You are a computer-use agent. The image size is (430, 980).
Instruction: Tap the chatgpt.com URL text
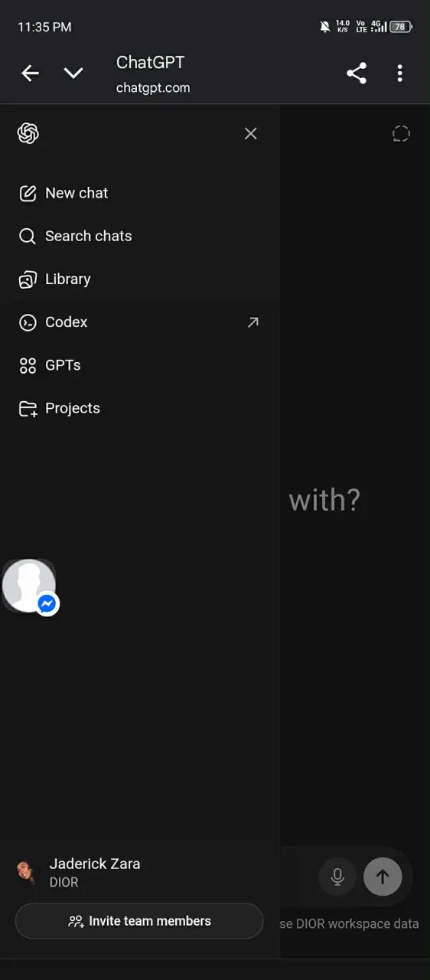pyautogui.click(x=153, y=88)
